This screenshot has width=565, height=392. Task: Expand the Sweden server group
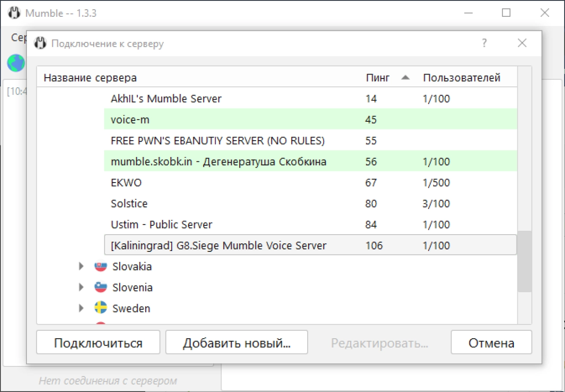coord(81,308)
